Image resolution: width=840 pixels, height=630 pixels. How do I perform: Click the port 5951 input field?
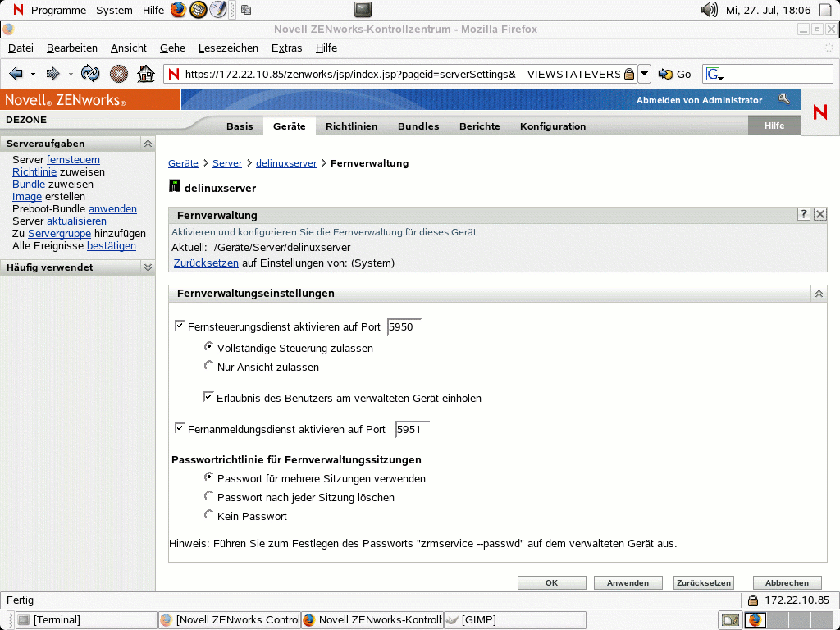click(x=412, y=430)
